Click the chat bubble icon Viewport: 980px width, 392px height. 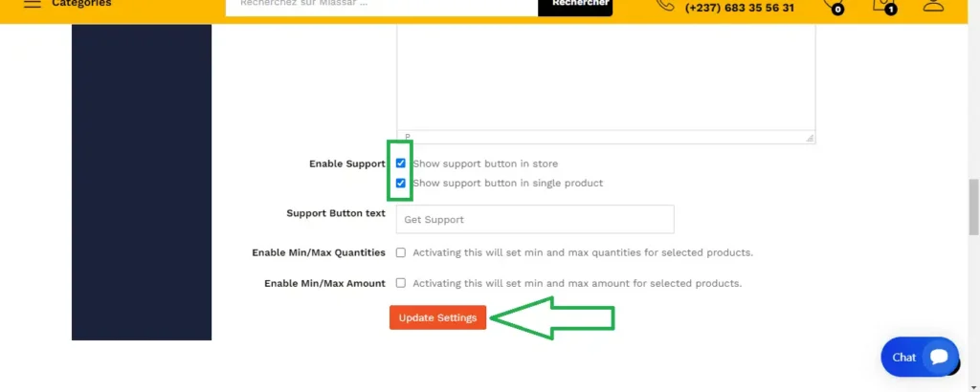(939, 357)
